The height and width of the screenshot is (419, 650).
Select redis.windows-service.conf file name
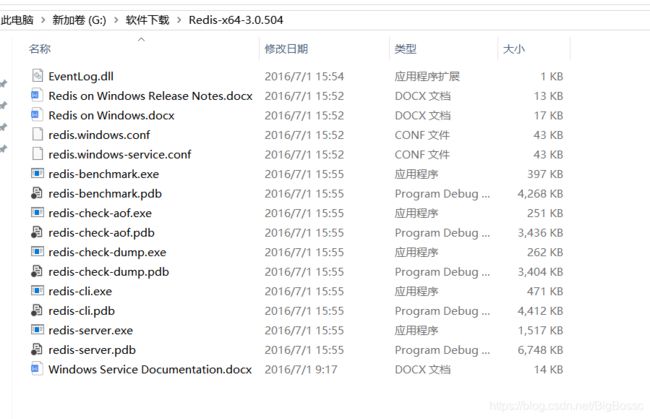point(120,154)
